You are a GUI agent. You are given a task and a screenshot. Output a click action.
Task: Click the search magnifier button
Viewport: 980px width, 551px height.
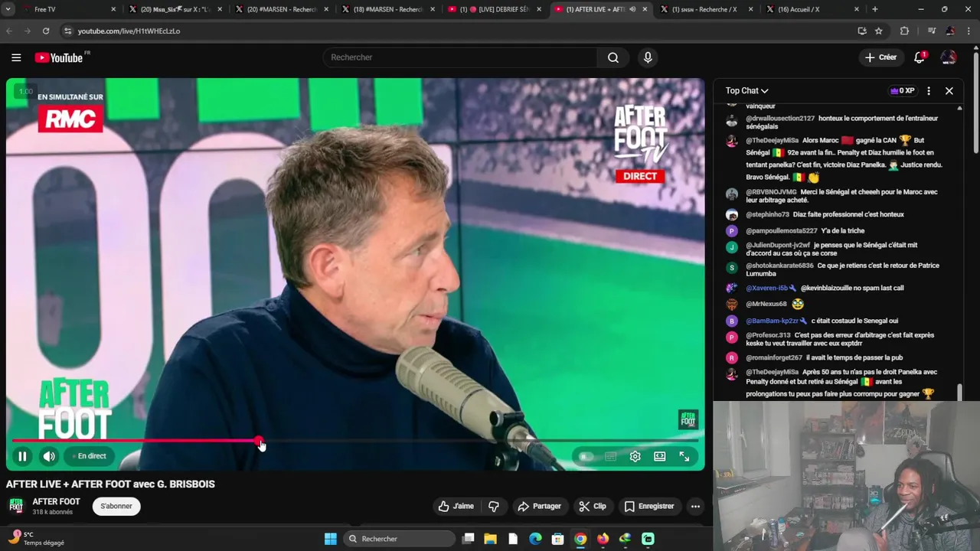click(613, 57)
